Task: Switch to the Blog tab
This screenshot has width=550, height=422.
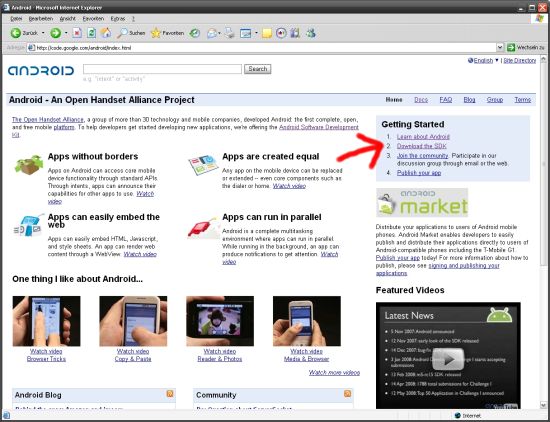Action: (x=469, y=100)
